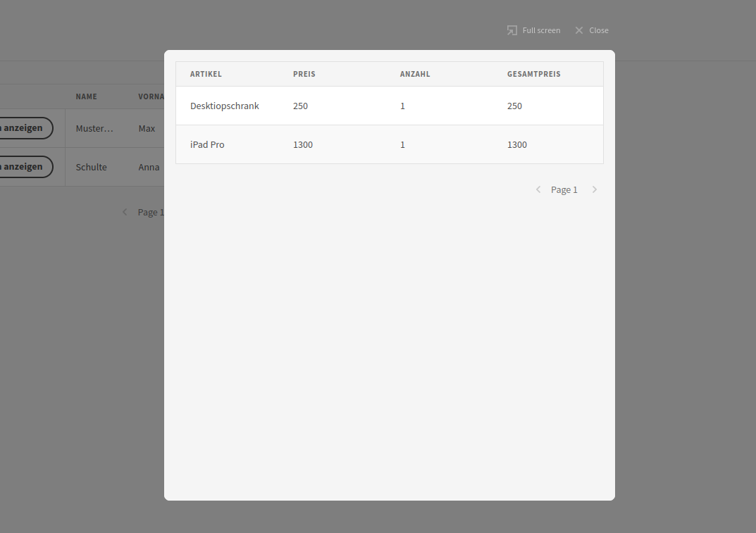Click the VORNA column header

(151, 96)
